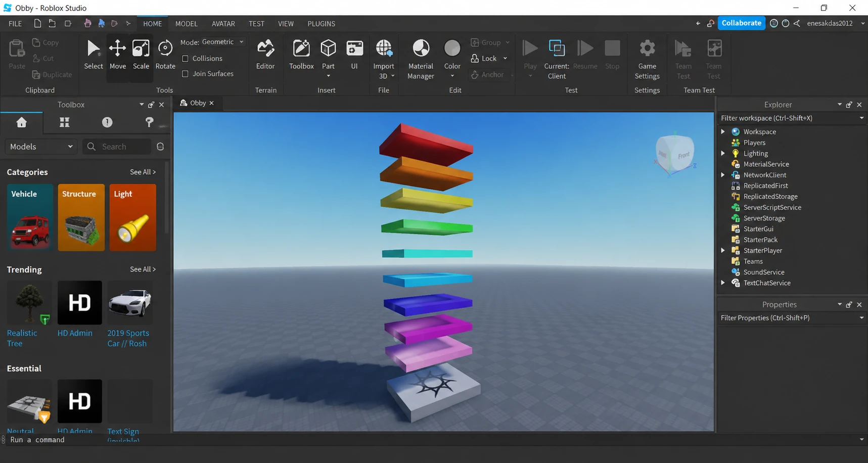Pin the Toolbox panel
This screenshot has width=868, height=463.
151,105
